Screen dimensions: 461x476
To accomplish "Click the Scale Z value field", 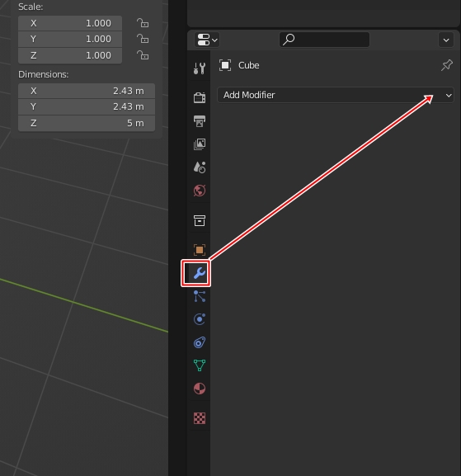I will click(70, 55).
